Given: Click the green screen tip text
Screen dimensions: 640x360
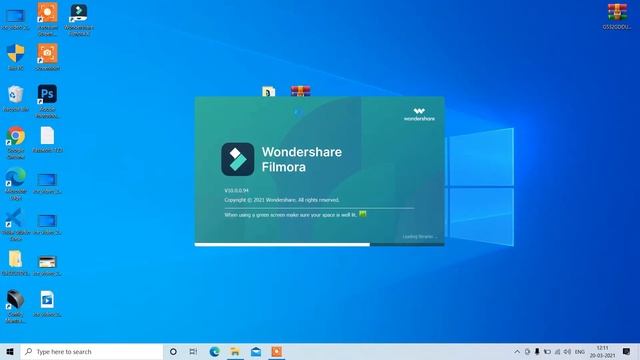Looking at the screenshot, I should (x=291, y=215).
